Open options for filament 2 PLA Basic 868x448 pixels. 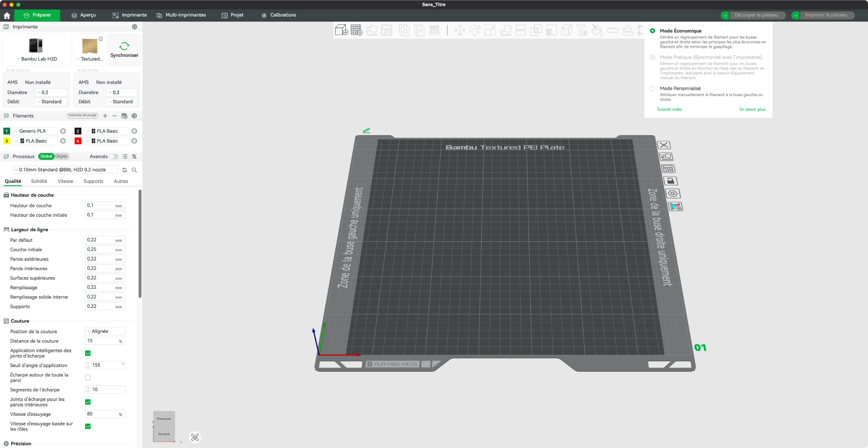click(134, 131)
